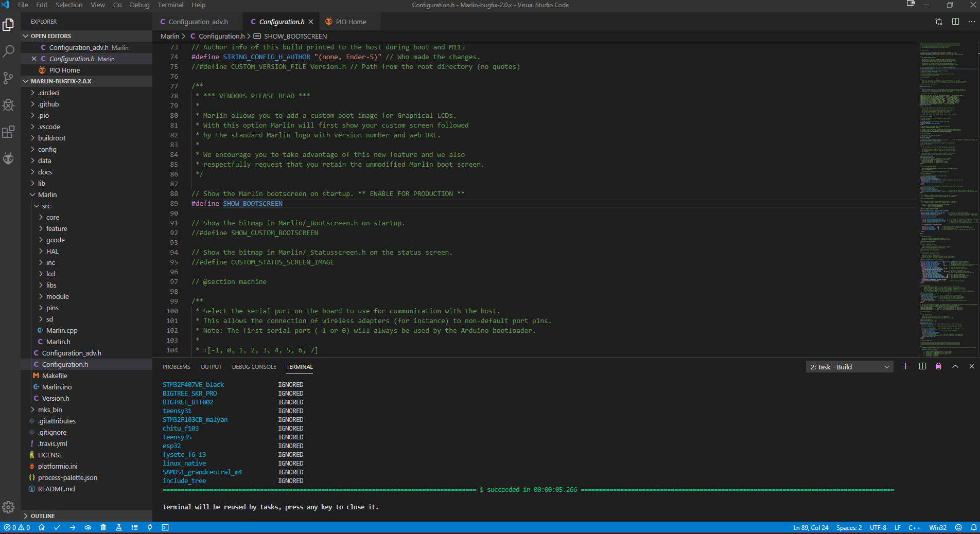The width and height of the screenshot is (980, 534).
Task: Open the Terminal menu
Action: point(170,5)
